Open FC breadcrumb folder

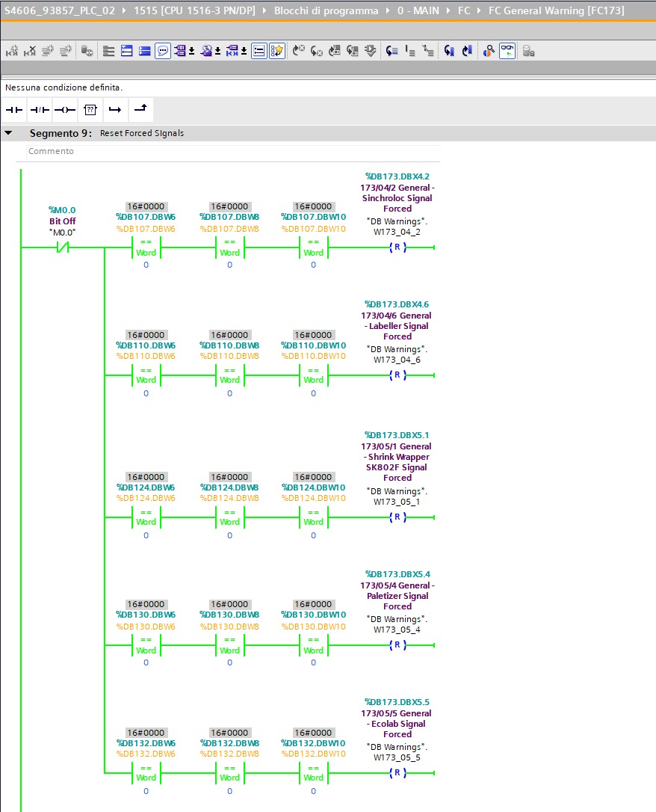[x=464, y=10]
